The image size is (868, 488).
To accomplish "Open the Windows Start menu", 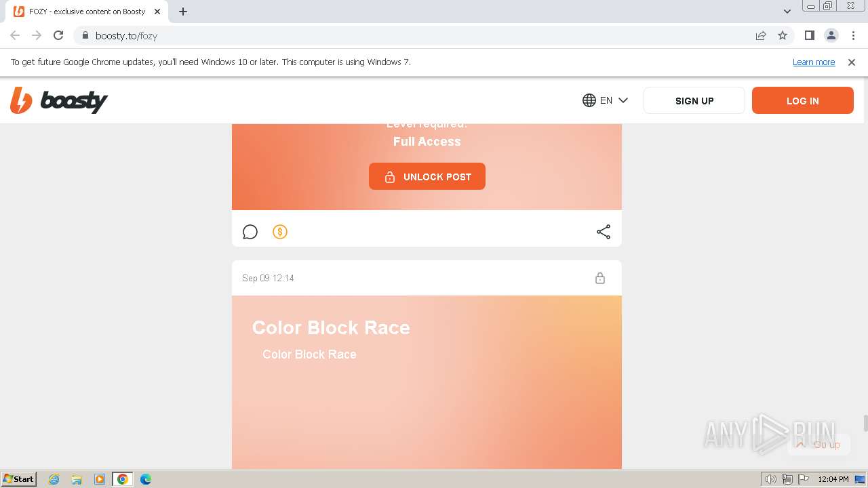I will [19, 479].
